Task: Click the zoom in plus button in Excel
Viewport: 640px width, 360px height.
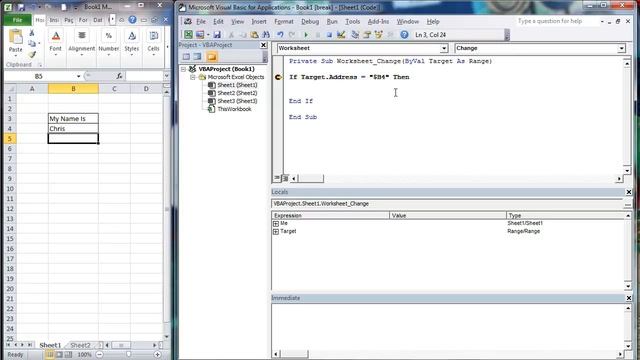Action: pyautogui.click(x=158, y=355)
